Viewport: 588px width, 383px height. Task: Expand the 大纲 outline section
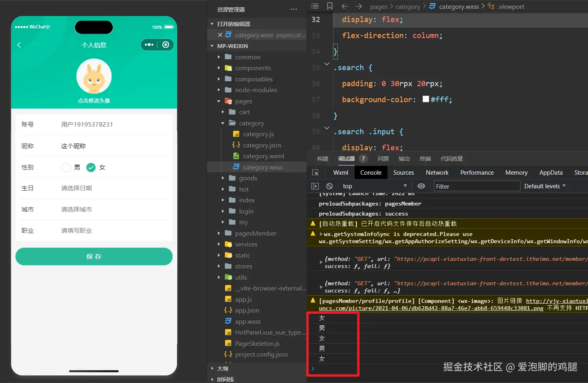(x=212, y=368)
